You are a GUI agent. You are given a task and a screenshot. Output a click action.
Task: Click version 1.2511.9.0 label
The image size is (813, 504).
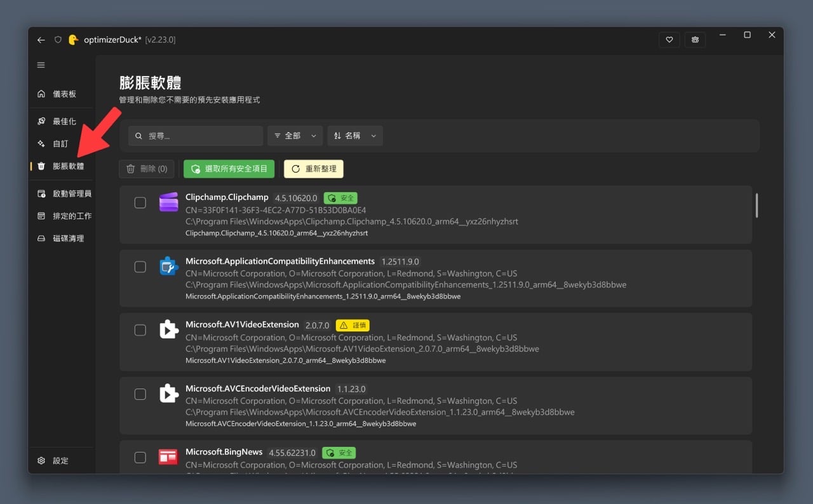click(401, 262)
